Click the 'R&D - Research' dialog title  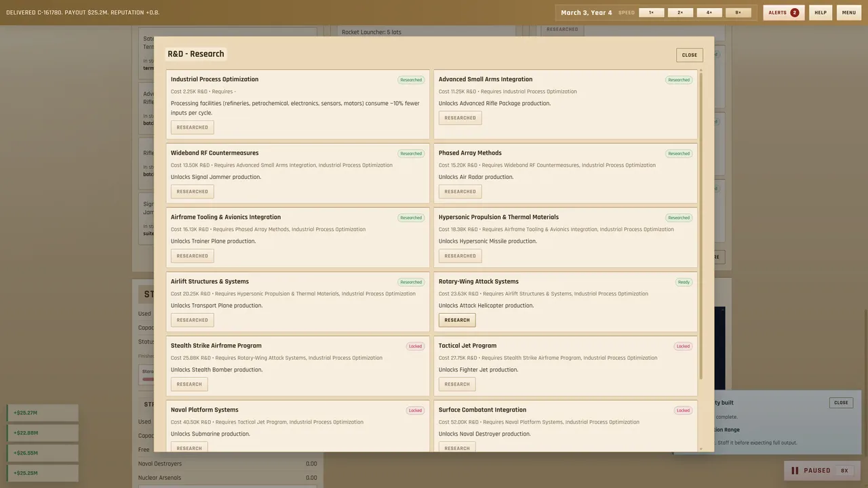(x=196, y=54)
